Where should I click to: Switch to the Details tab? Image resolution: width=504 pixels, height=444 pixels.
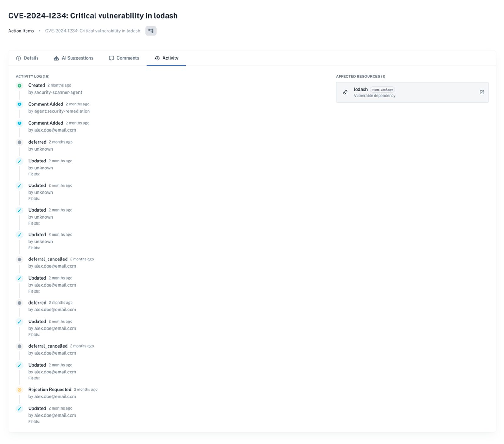[31, 58]
